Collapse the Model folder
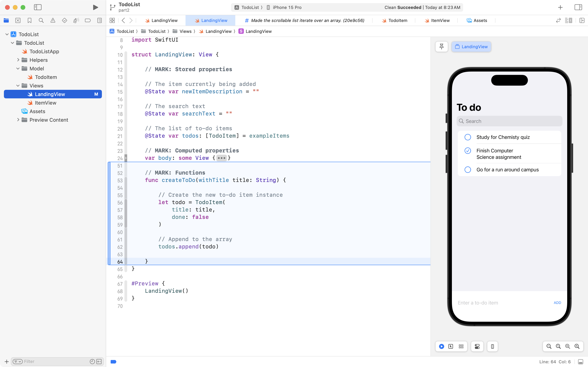The image size is (588, 367). click(x=18, y=68)
